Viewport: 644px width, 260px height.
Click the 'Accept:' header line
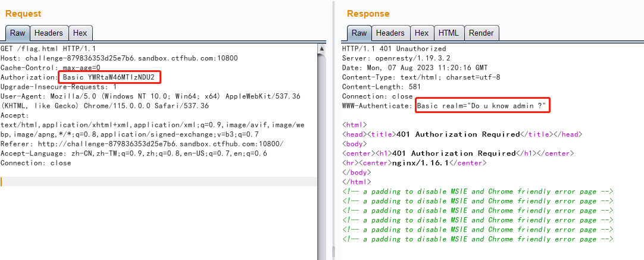click(x=15, y=115)
